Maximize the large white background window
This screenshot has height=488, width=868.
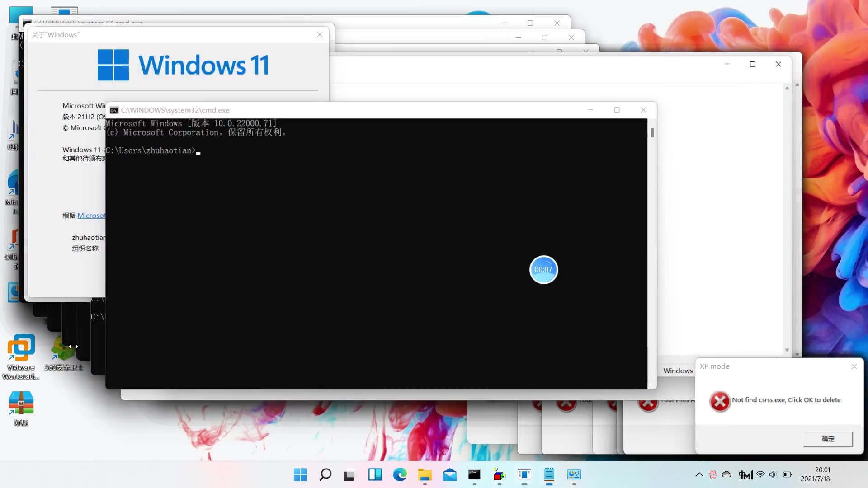753,64
